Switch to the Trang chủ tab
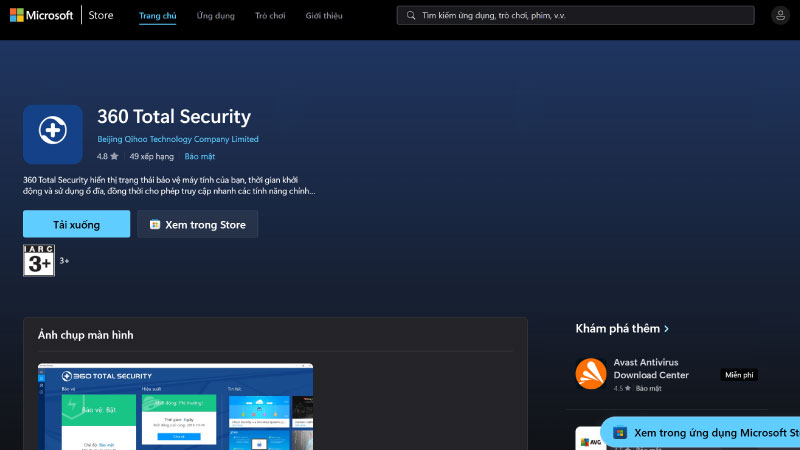 [x=157, y=16]
